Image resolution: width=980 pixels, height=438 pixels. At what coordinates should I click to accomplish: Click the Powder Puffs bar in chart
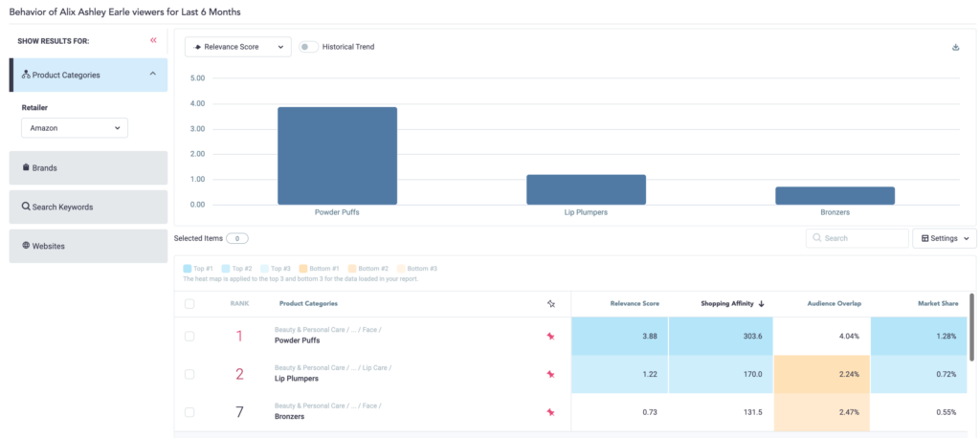pos(337,155)
